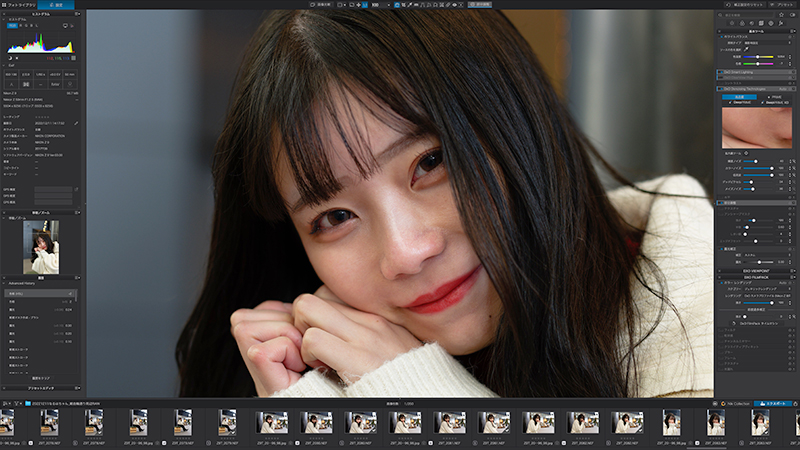Activate the denoising loupe target icon
This screenshot has width=800, height=450.
coord(746,153)
